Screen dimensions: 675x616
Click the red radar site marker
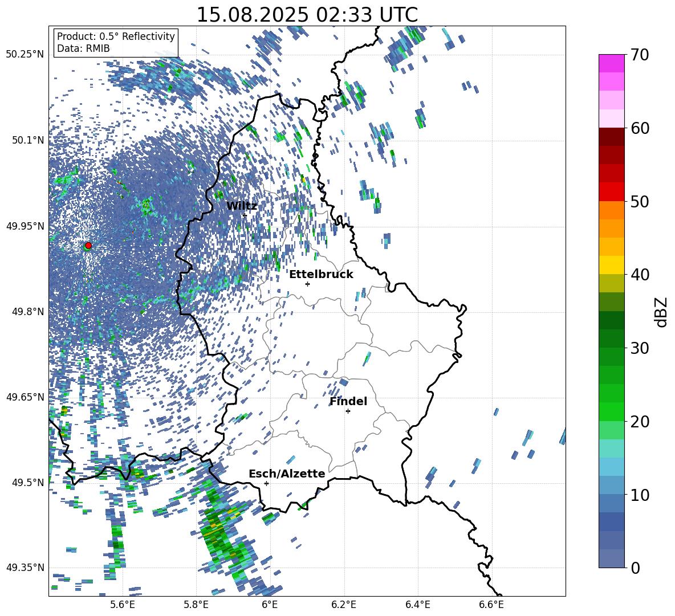point(88,245)
